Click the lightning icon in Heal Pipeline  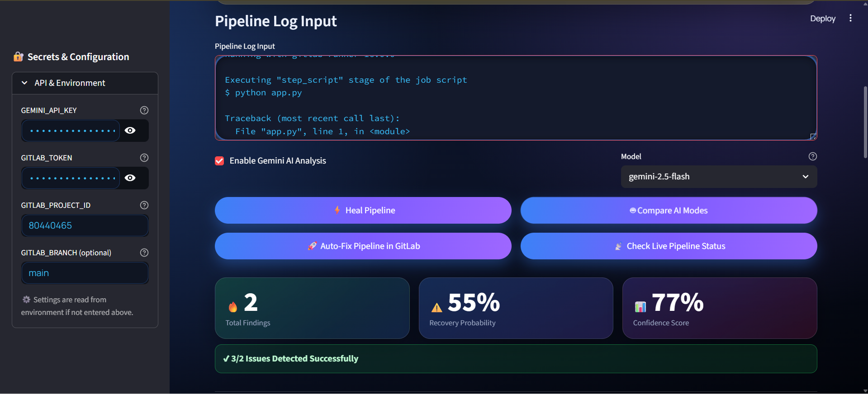337,210
